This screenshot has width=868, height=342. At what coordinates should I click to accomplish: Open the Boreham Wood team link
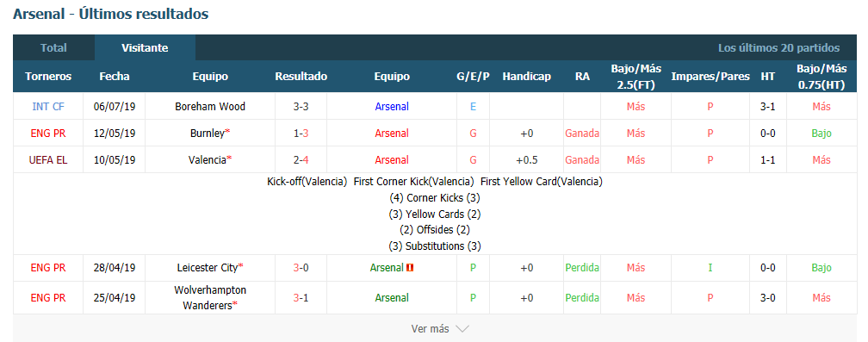click(x=210, y=106)
